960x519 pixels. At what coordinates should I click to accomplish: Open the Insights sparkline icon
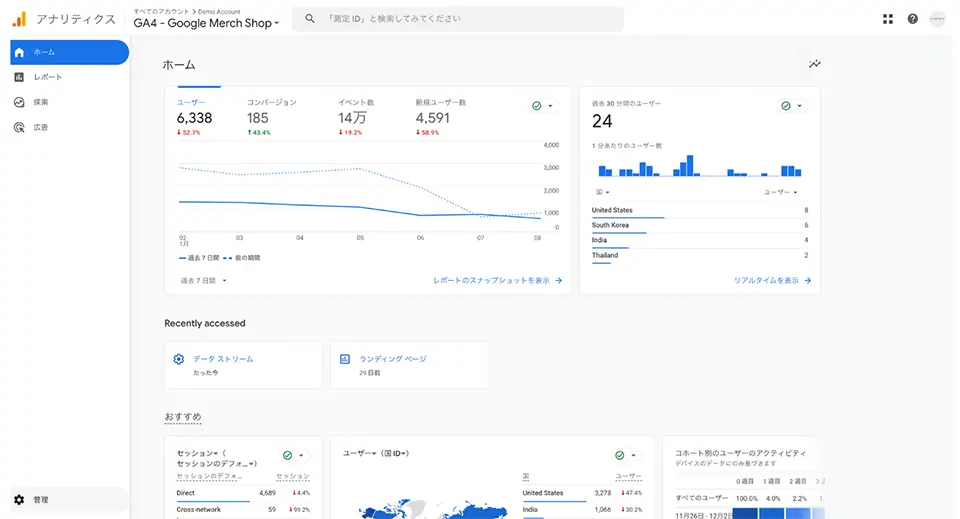(814, 64)
